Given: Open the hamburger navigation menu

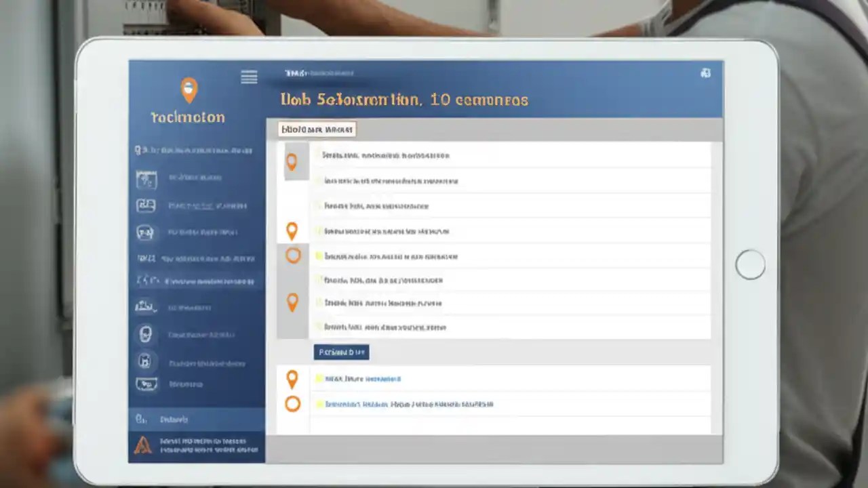Looking at the screenshot, I should [249, 77].
